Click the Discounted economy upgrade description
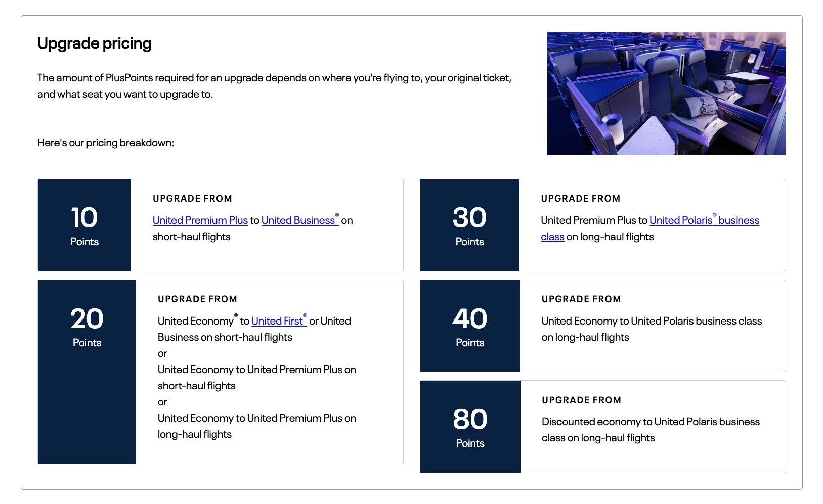The height and width of the screenshot is (504, 823). tap(650, 429)
